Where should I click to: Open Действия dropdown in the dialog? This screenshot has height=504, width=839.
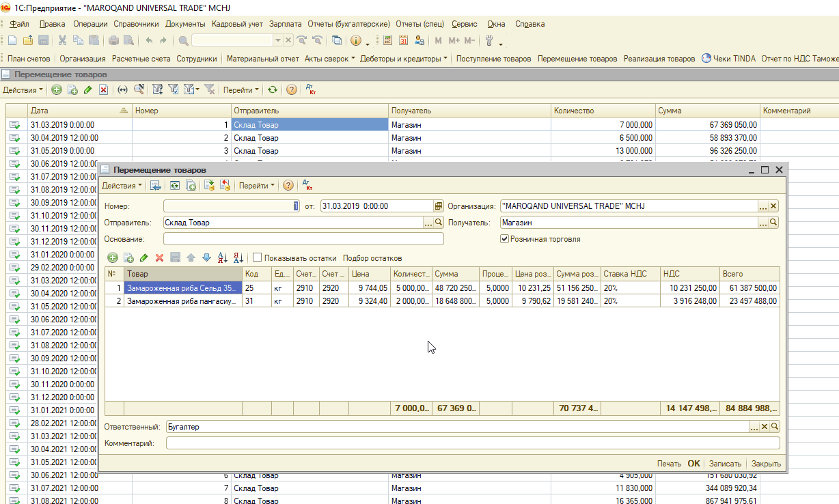tap(122, 185)
